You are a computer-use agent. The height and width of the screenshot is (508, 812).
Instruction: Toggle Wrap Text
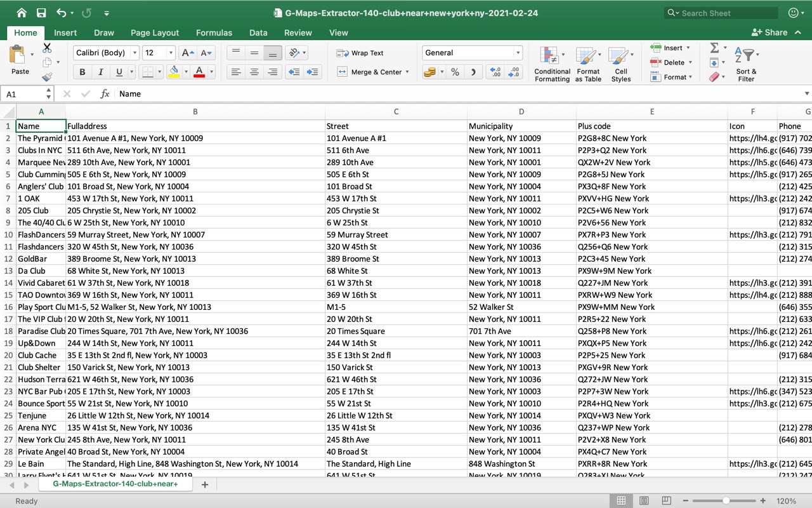tap(360, 53)
